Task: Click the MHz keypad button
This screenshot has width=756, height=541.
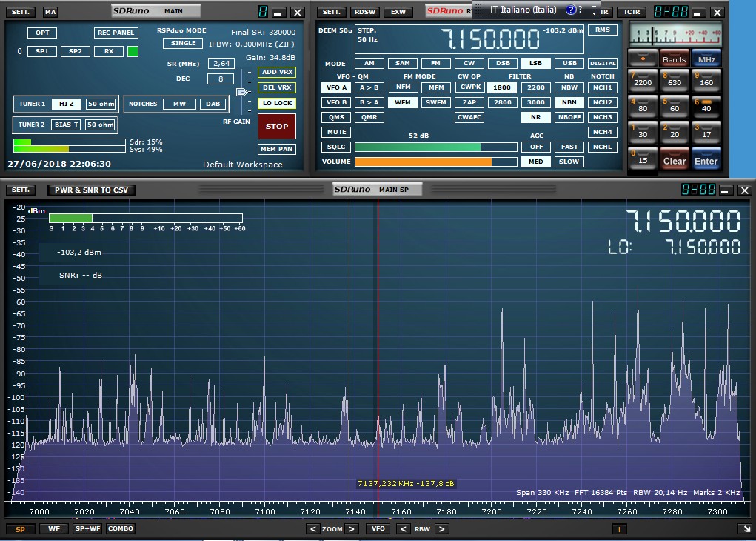Action: pos(706,59)
